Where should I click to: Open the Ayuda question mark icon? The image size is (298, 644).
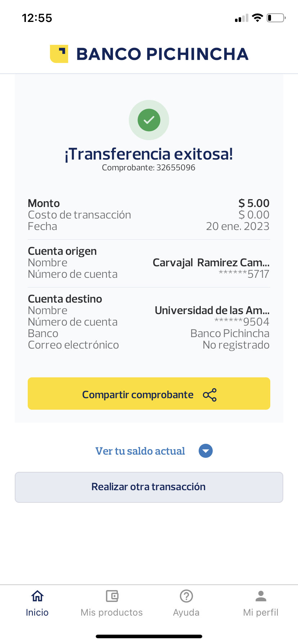click(x=186, y=596)
